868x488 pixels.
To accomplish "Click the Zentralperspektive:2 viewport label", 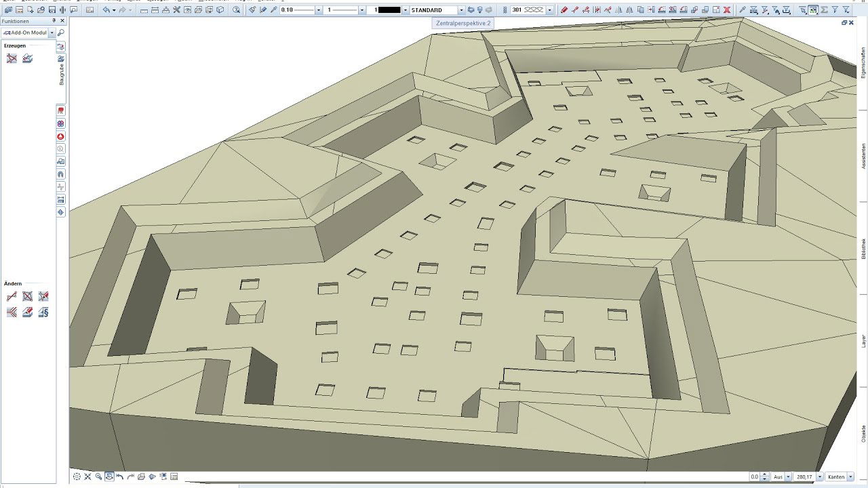I will point(463,23).
